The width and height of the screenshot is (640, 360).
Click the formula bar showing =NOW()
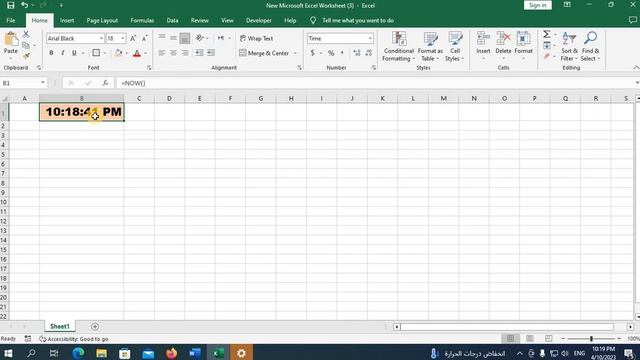click(x=376, y=83)
